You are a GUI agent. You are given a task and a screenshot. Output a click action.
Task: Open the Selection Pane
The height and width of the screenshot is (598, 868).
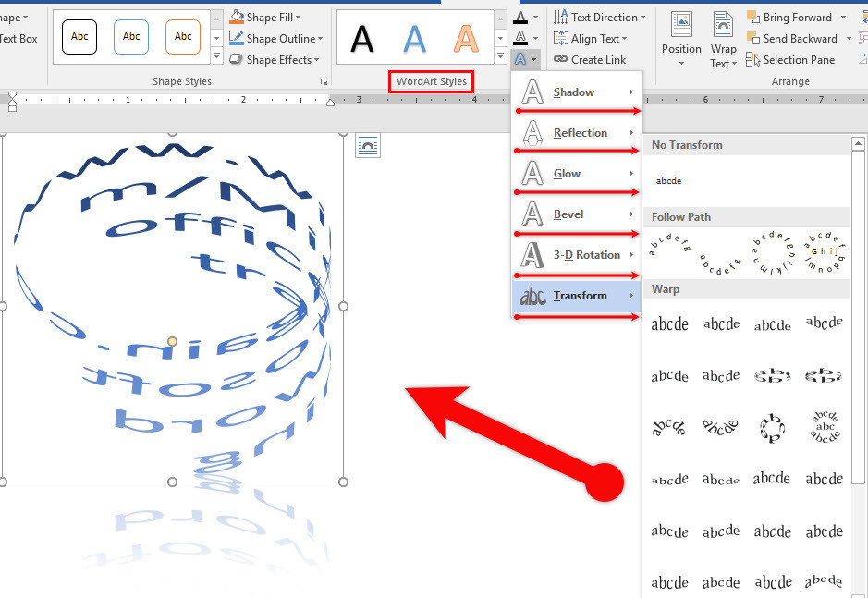753,59
